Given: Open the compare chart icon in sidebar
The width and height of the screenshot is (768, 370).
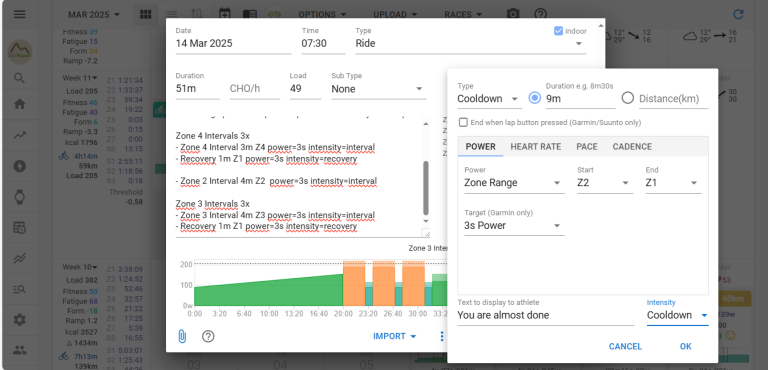Looking at the screenshot, I should click(x=20, y=258).
